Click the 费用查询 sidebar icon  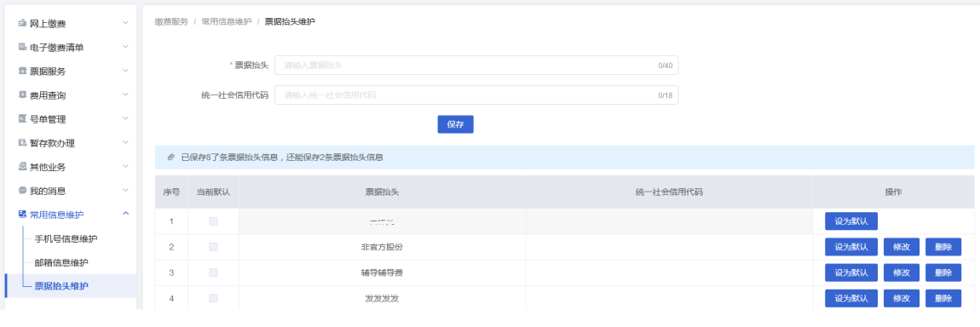tap(22, 95)
